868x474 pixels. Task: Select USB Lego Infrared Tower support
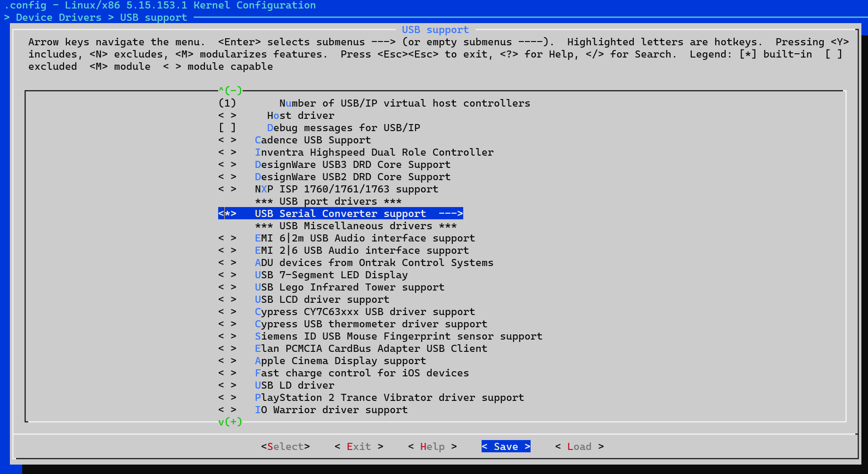331,287
